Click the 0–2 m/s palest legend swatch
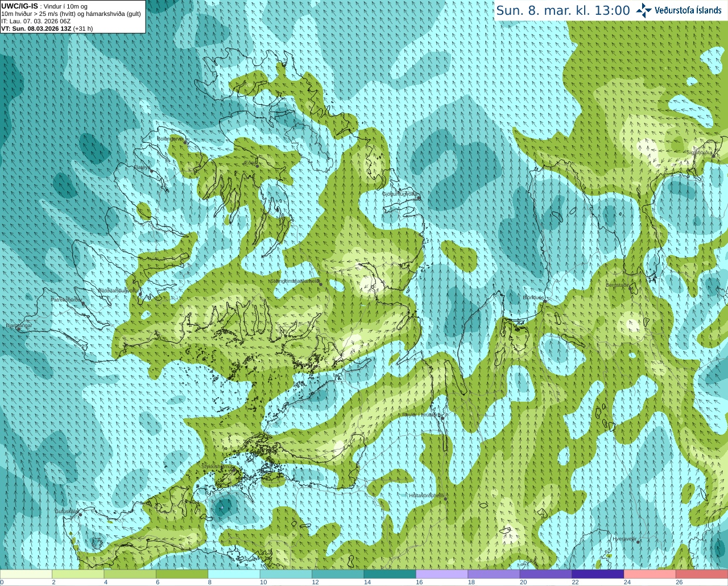The height and width of the screenshot is (586, 728). 26,575
